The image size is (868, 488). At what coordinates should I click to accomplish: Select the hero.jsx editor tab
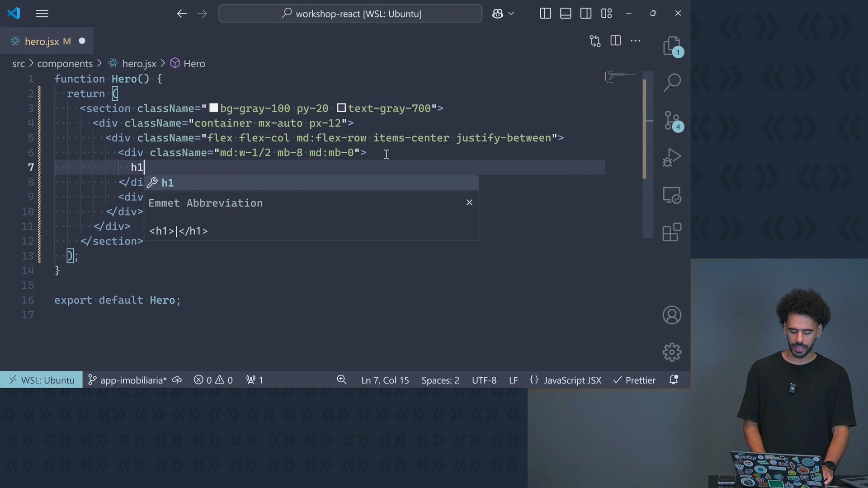coord(42,42)
